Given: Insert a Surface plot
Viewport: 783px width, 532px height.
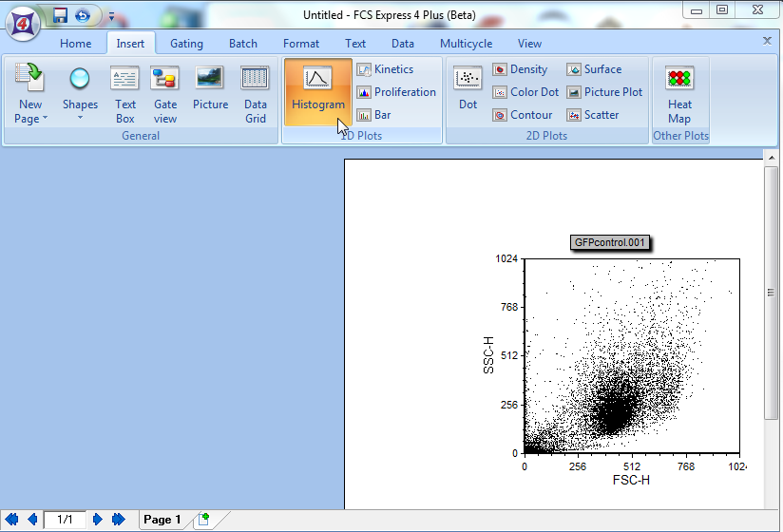Looking at the screenshot, I should point(594,69).
